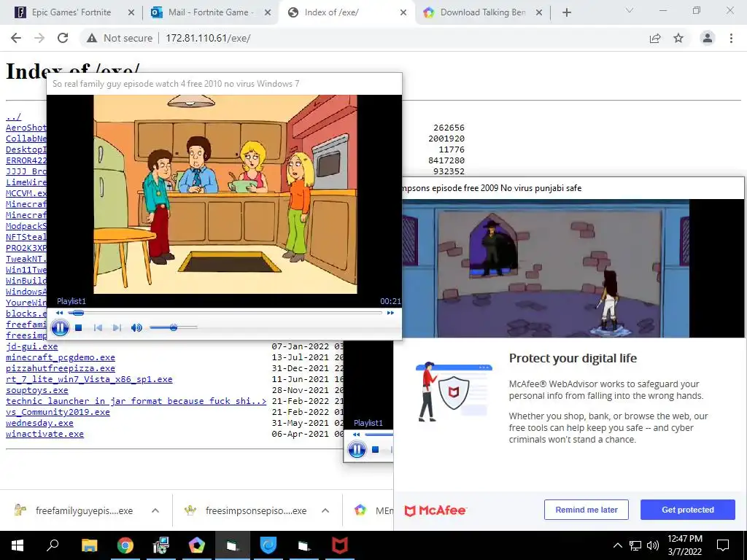Open the network status tray icon

[635, 545]
